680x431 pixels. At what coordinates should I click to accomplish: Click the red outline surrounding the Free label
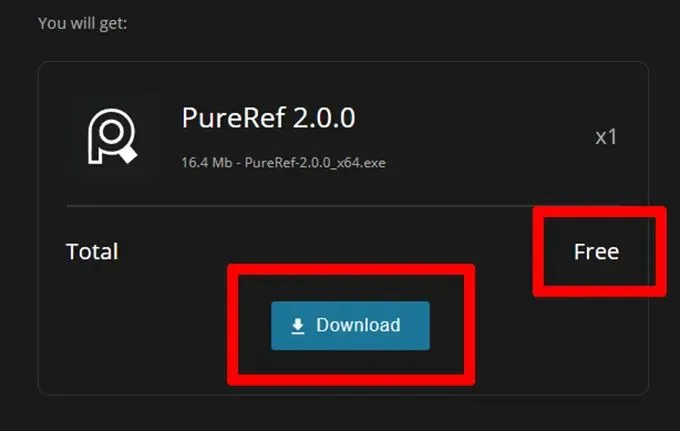(x=600, y=212)
